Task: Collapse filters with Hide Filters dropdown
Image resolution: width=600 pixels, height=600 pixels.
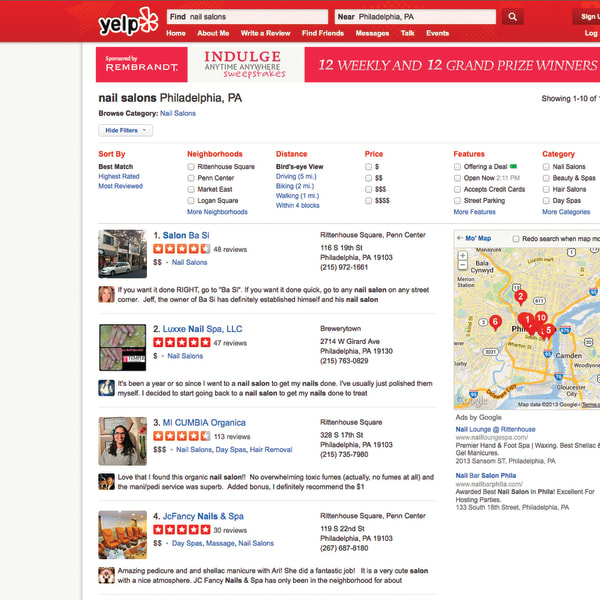Action: pos(126,130)
